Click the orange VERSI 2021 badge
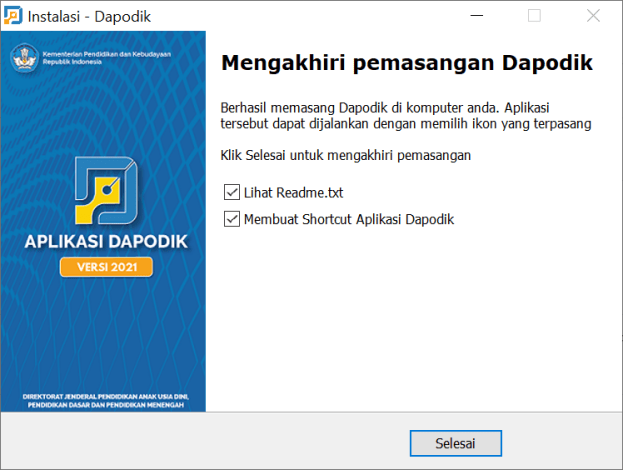This screenshot has height=470, width=623. [105, 267]
